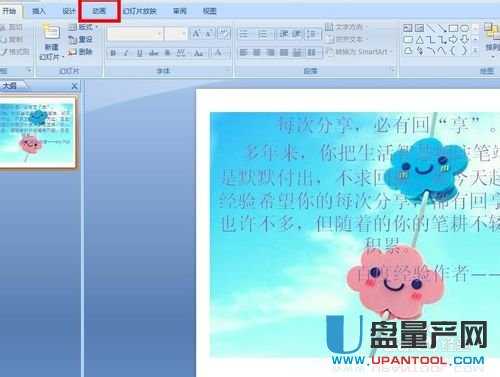Viewport: 500px width, 377px height.
Task: Click the increase indent level icon
Action: pyautogui.click(x=296, y=34)
